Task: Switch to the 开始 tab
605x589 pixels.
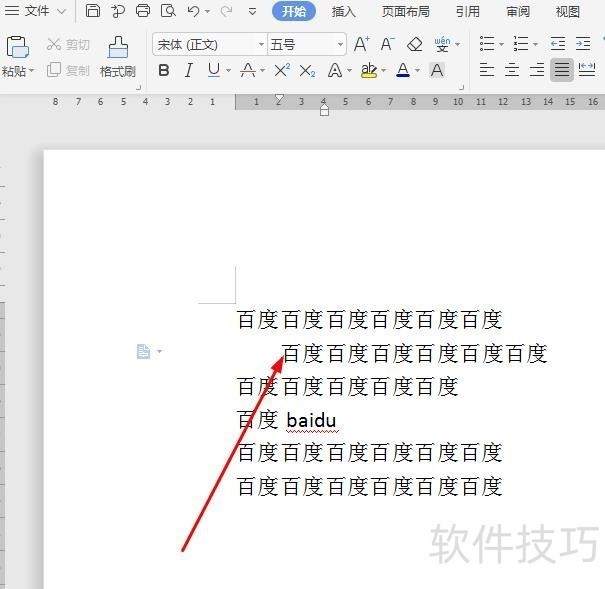Action: coord(294,11)
